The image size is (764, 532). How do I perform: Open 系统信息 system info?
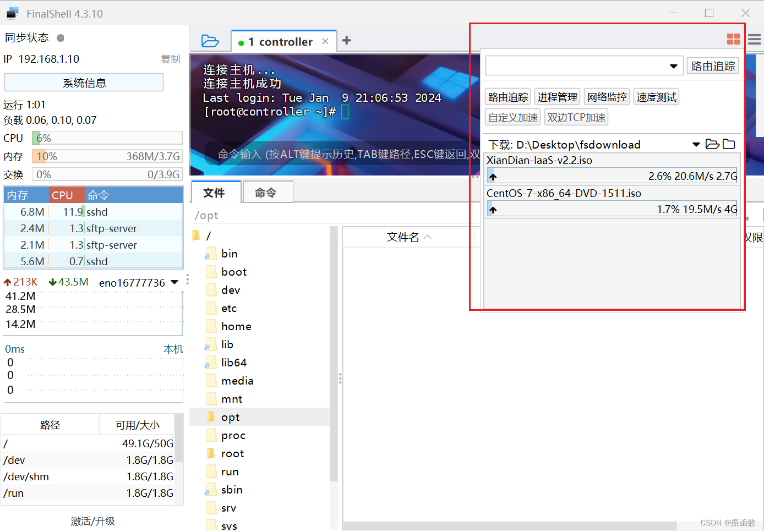pos(84,83)
